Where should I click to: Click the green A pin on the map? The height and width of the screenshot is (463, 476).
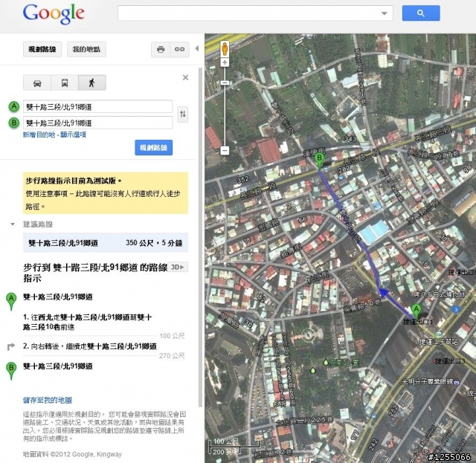click(x=416, y=311)
